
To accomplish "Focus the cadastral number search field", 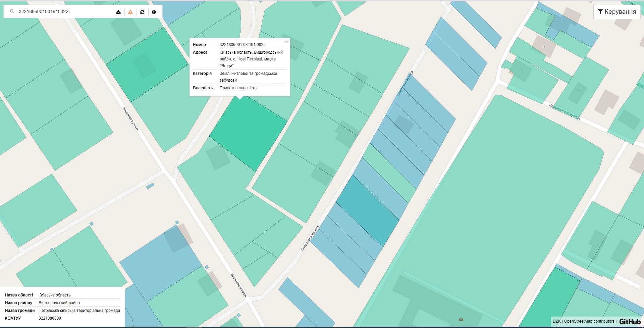I will 64,11.
